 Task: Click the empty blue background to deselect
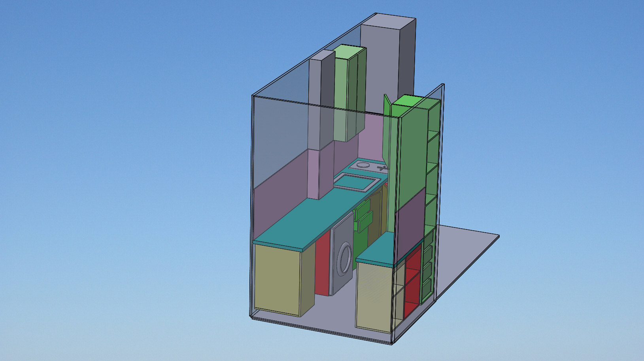coord(119,158)
